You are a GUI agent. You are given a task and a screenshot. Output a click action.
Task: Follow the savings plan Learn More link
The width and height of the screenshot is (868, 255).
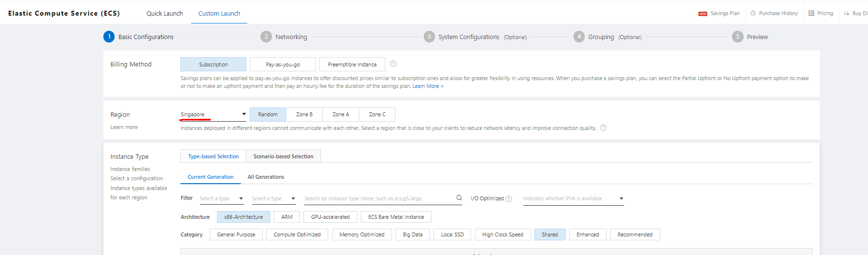(428, 86)
